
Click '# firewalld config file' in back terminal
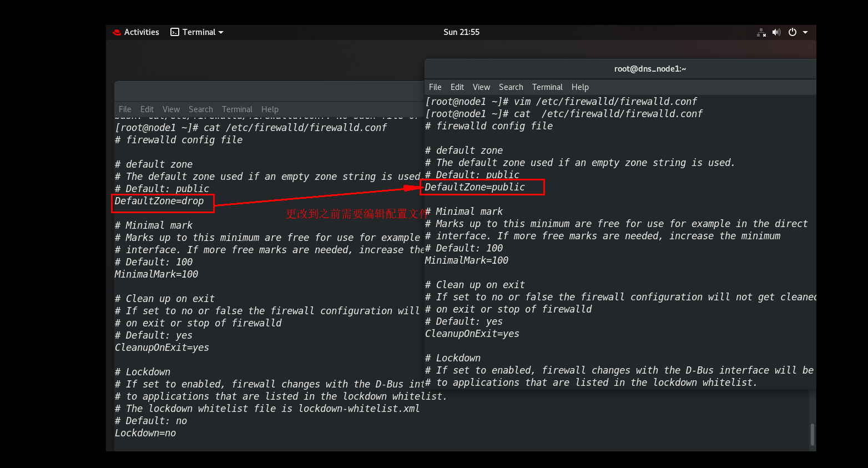[x=179, y=140]
